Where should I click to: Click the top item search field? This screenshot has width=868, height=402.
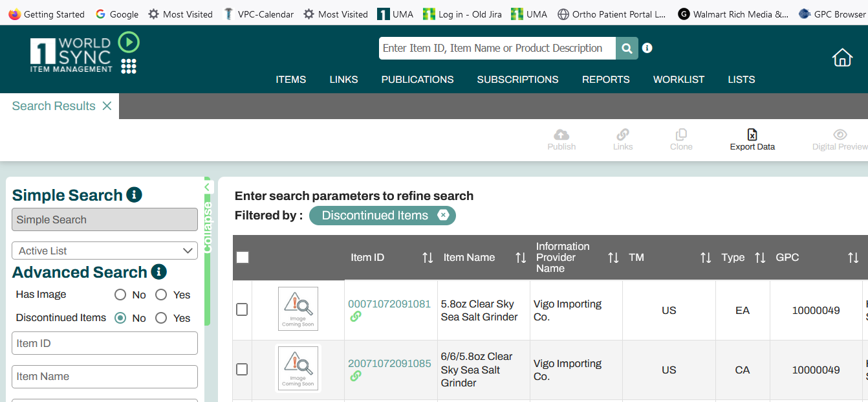[x=497, y=48]
